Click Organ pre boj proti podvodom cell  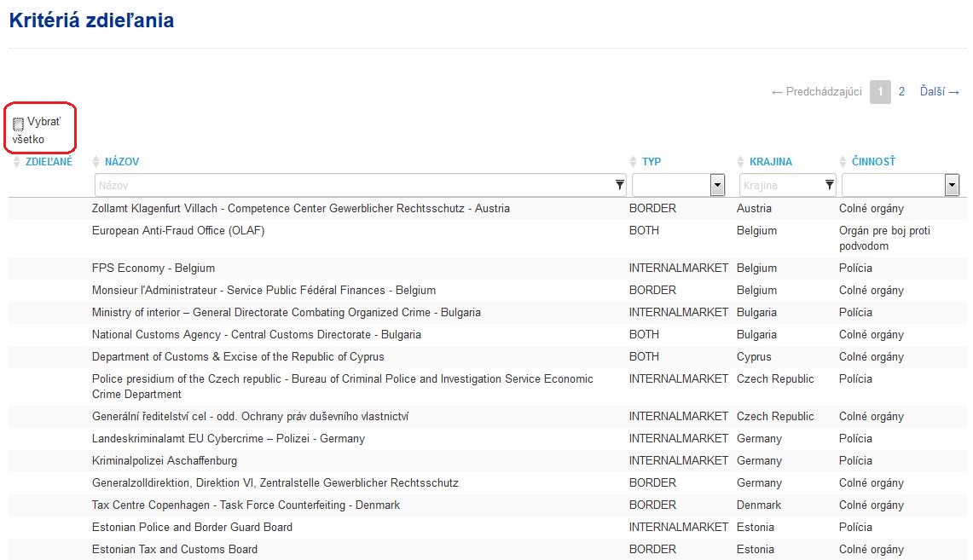[x=884, y=238]
